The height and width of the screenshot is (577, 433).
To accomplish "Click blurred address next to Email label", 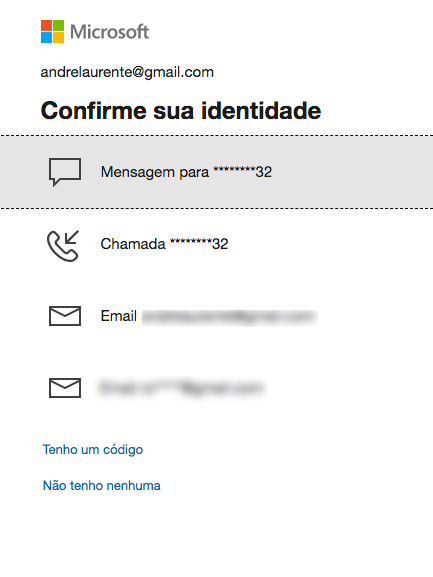I will click(229, 317).
